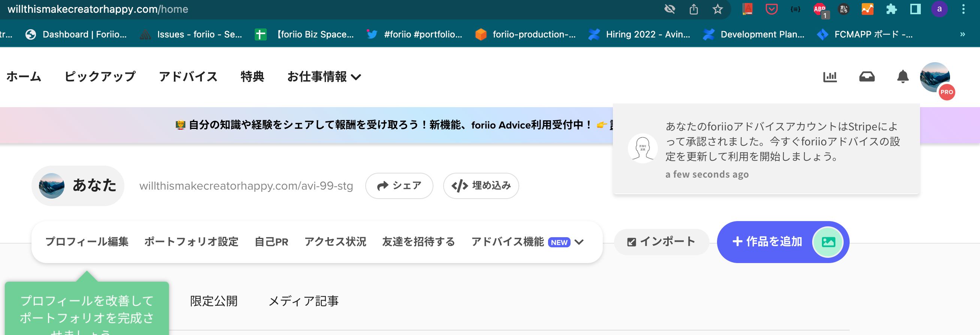Open the Chrome three-dot menu
The height and width of the screenshot is (335, 980).
click(x=963, y=9)
